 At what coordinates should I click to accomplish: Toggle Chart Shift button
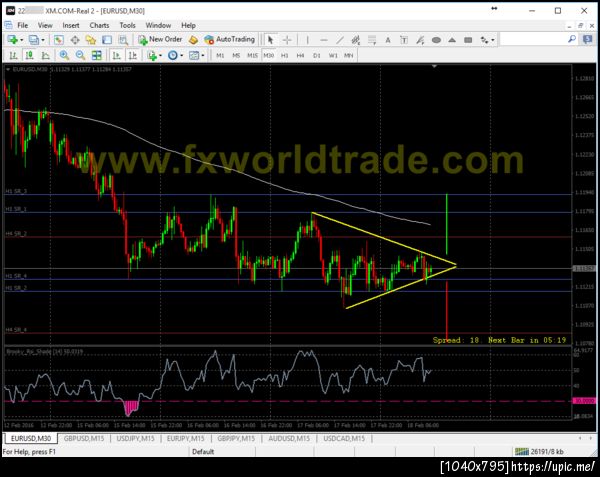pyautogui.click(x=132, y=56)
